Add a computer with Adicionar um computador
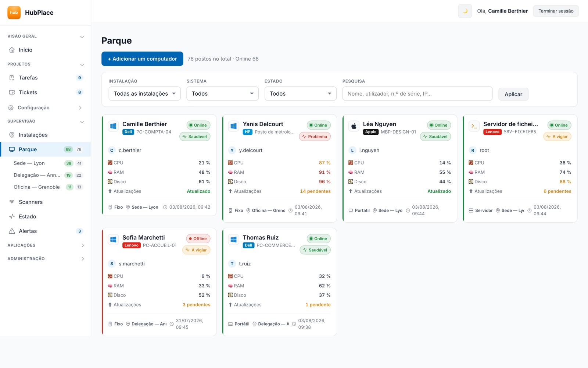Screen dimensions: 588x368 pos(142,59)
